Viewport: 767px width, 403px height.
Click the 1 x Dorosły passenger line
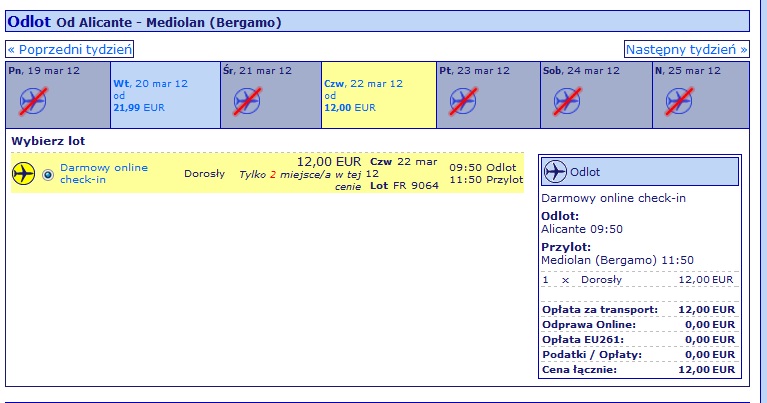[639, 280]
